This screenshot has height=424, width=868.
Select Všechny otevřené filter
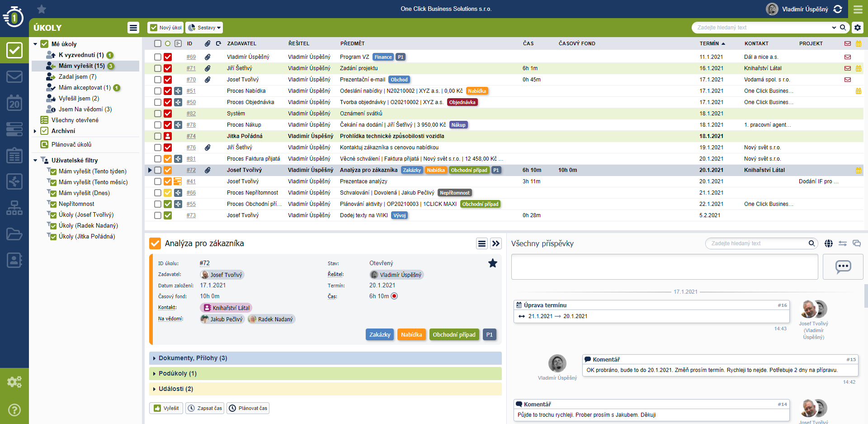click(75, 120)
